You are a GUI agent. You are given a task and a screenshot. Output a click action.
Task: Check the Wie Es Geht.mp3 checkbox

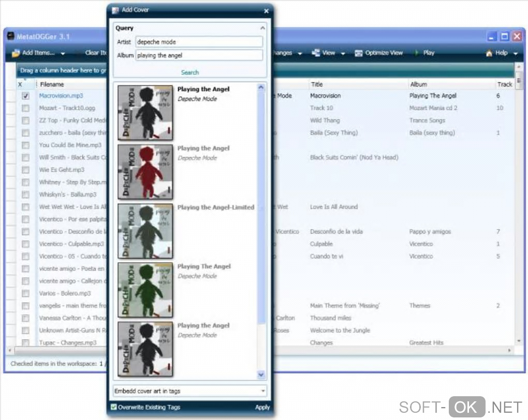point(25,170)
